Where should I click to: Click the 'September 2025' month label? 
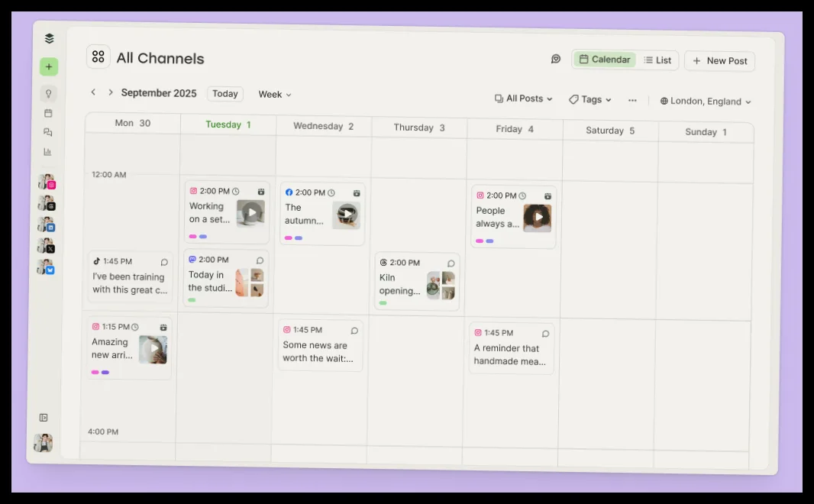(x=159, y=93)
